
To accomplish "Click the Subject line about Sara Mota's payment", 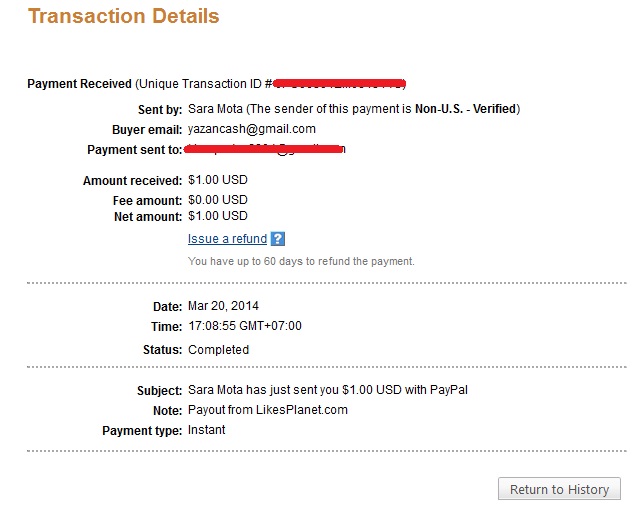I will click(x=327, y=390).
